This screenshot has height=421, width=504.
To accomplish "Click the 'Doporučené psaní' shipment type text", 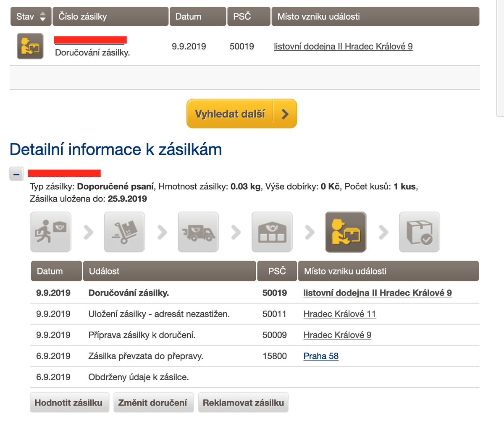I will coord(116,186).
